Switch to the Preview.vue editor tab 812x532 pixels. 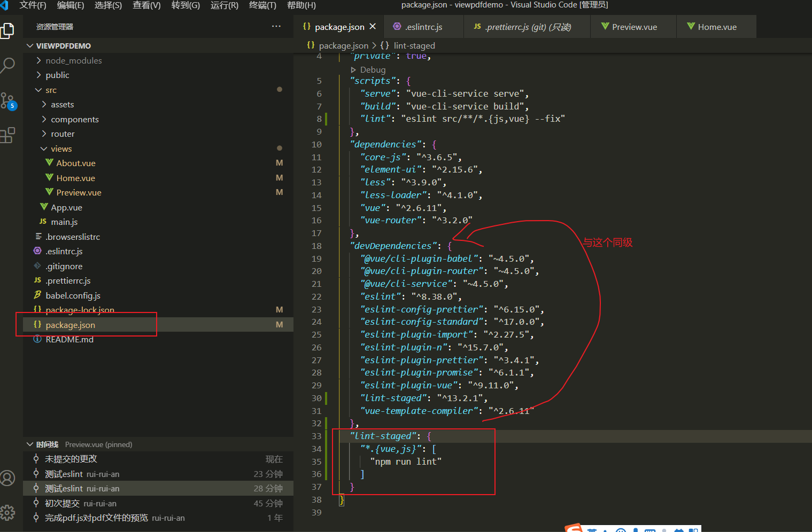[x=634, y=27]
